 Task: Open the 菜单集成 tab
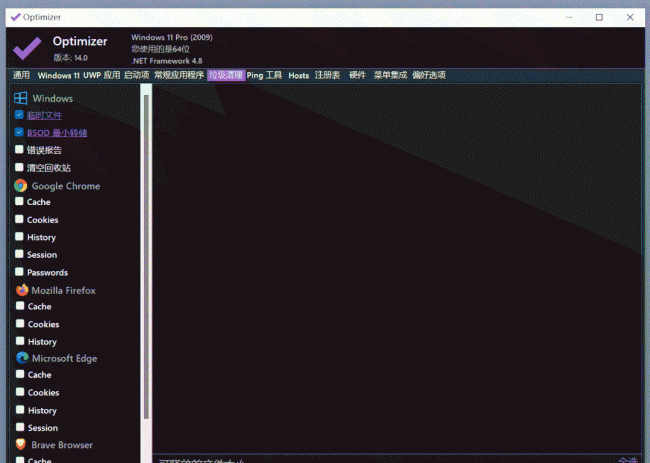(390, 75)
